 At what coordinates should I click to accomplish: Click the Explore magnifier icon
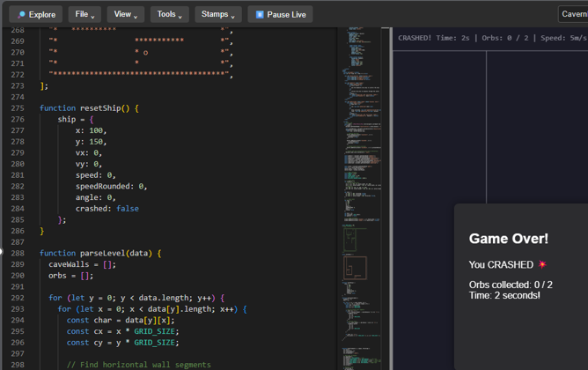coord(21,15)
